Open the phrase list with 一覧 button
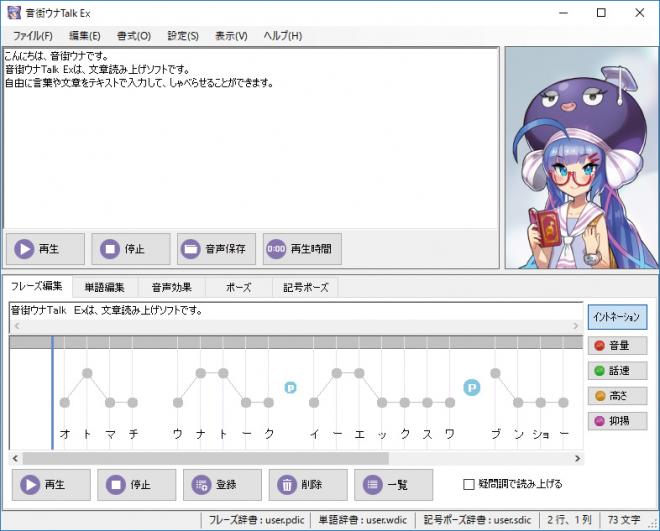The image size is (660, 531). [394, 485]
